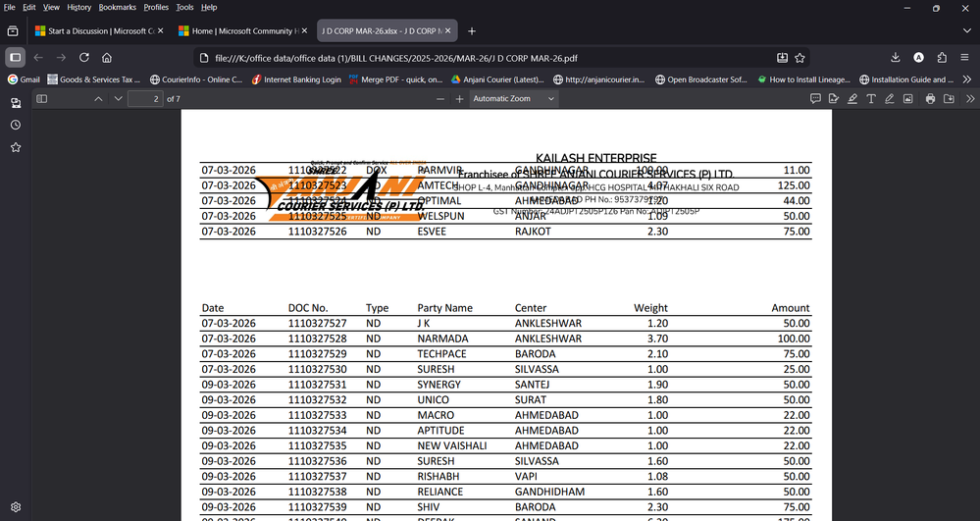This screenshot has height=521, width=980.
Task: Go to previous PDF page
Action: point(98,99)
